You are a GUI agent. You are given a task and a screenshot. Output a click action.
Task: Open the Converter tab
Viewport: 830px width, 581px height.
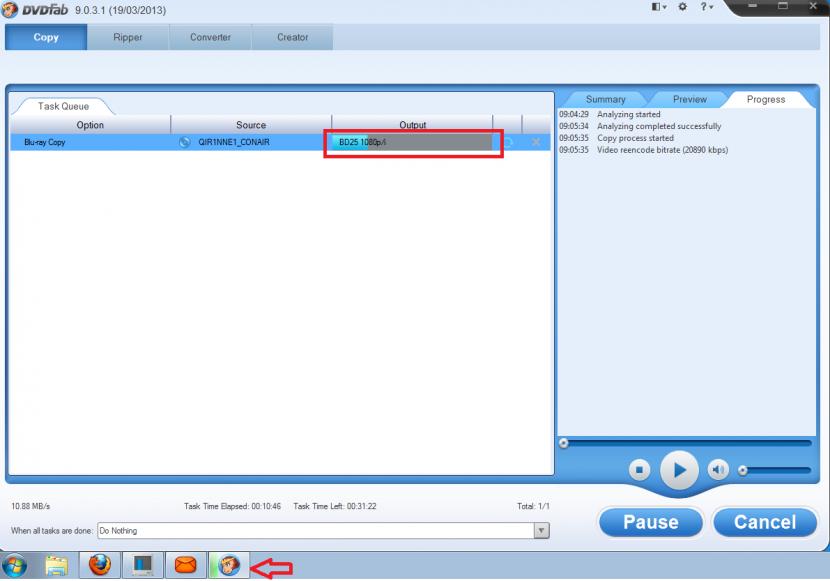pos(210,37)
